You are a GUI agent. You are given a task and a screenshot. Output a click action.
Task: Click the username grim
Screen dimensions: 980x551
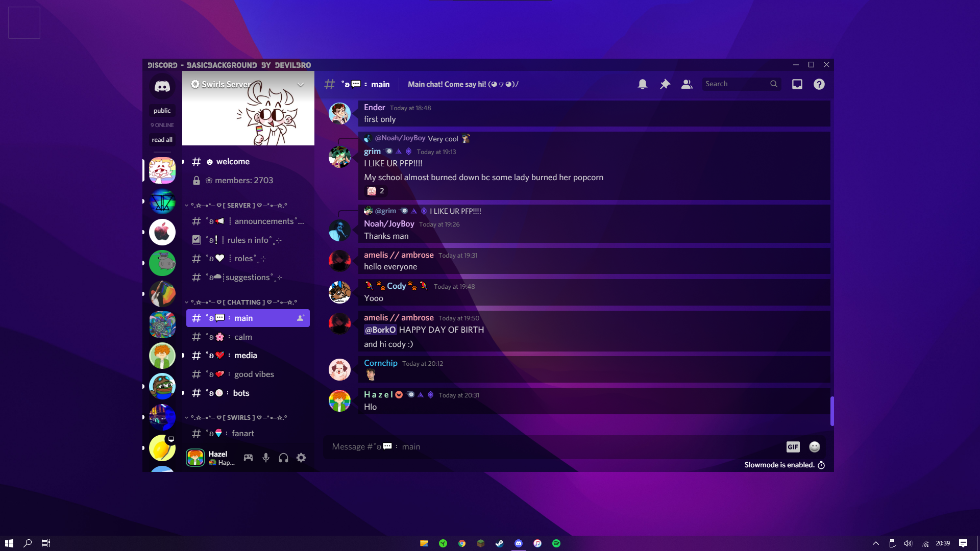[x=372, y=152]
